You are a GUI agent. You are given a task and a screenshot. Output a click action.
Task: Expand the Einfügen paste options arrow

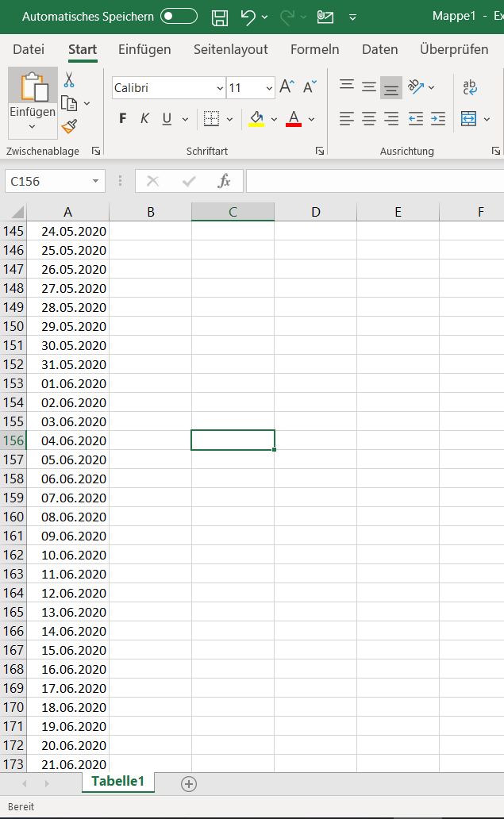pos(33,126)
